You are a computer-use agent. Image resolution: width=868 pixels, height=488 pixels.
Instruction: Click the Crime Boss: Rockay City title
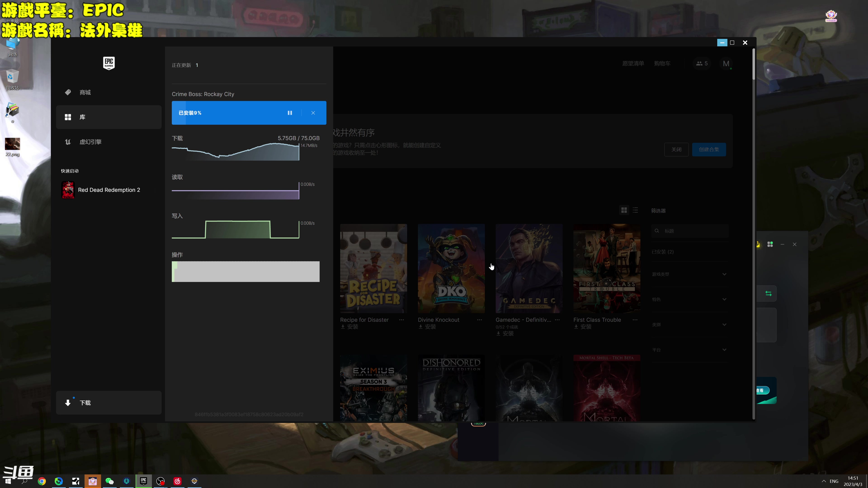pyautogui.click(x=203, y=94)
